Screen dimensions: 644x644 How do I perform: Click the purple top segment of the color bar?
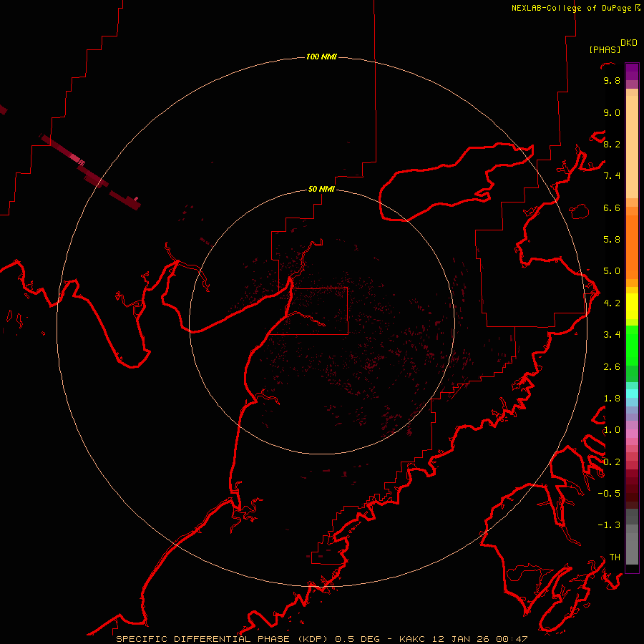pyautogui.click(x=632, y=72)
